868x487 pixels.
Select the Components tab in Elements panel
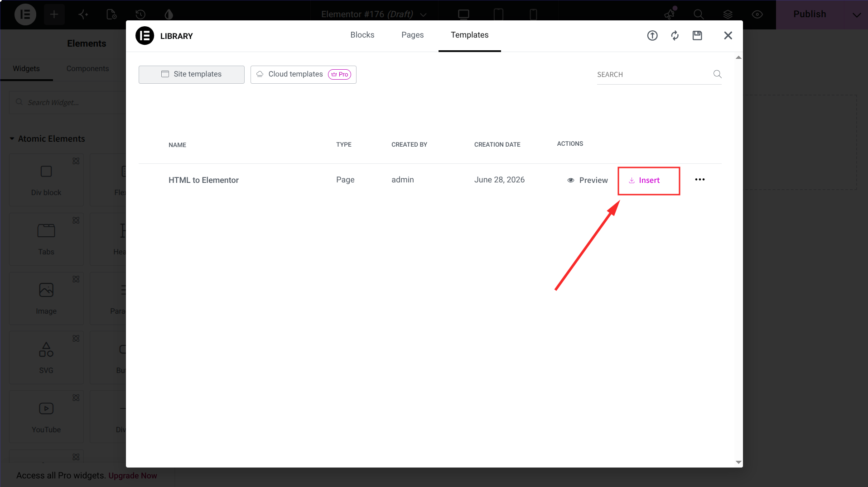[87, 69]
